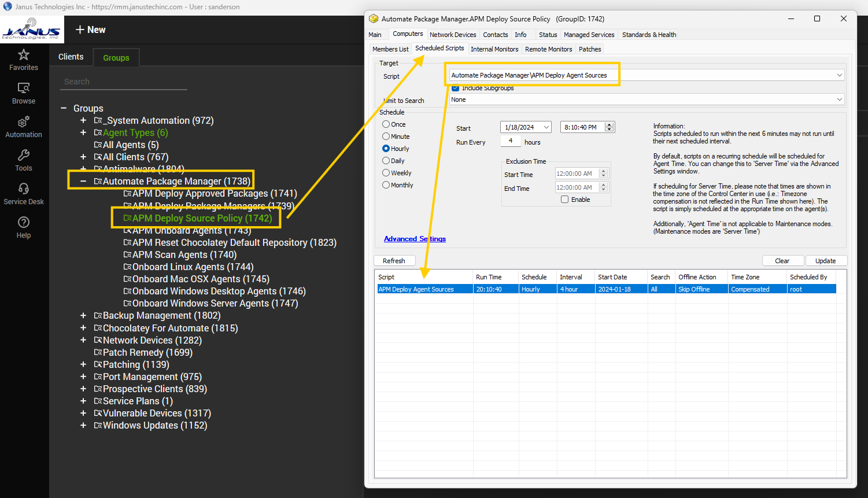The image size is (868, 498).
Task: Open the Internal Monitors sub-tab
Action: (x=494, y=49)
